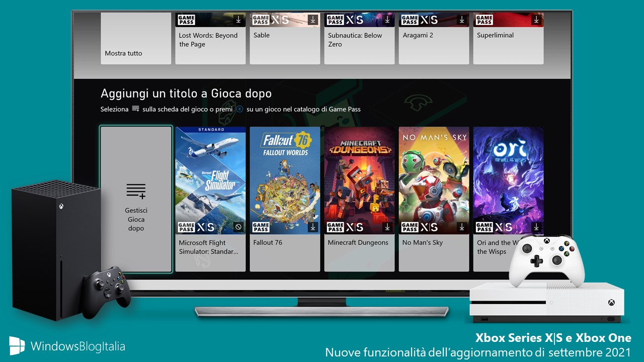Click the download icon on Aragami 2 tile

[462, 20]
